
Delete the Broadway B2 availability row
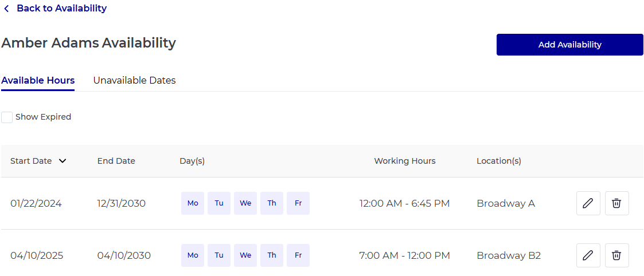(616, 255)
